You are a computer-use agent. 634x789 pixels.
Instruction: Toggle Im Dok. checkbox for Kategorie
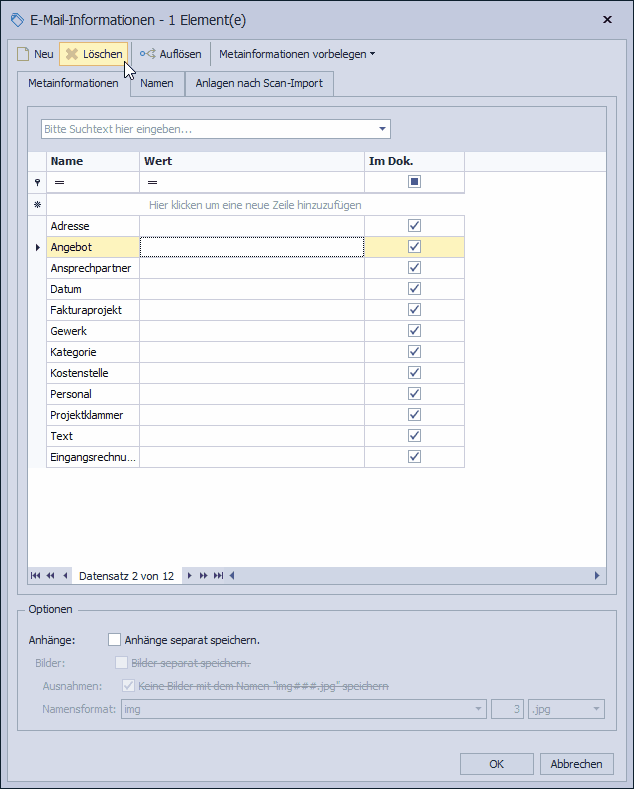click(x=414, y=352)
